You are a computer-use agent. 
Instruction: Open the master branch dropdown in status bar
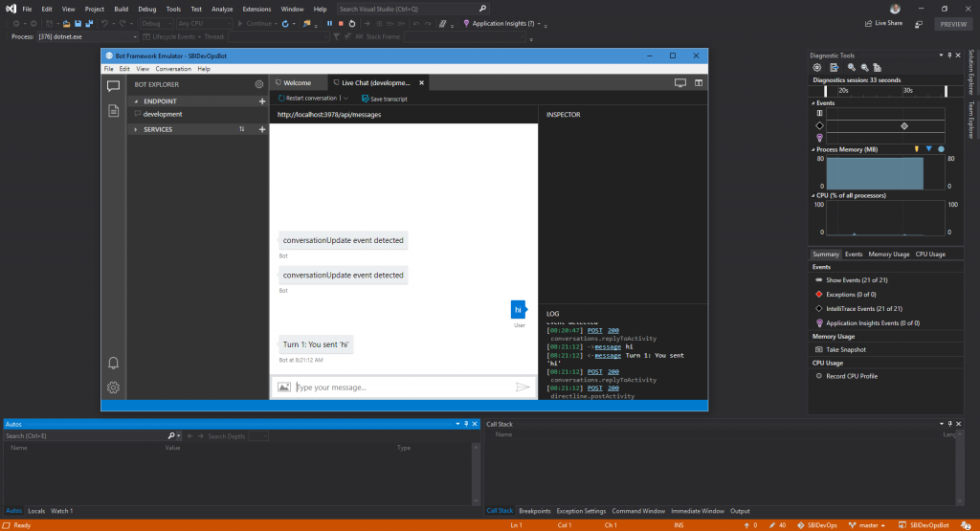[x=867, y=525]
